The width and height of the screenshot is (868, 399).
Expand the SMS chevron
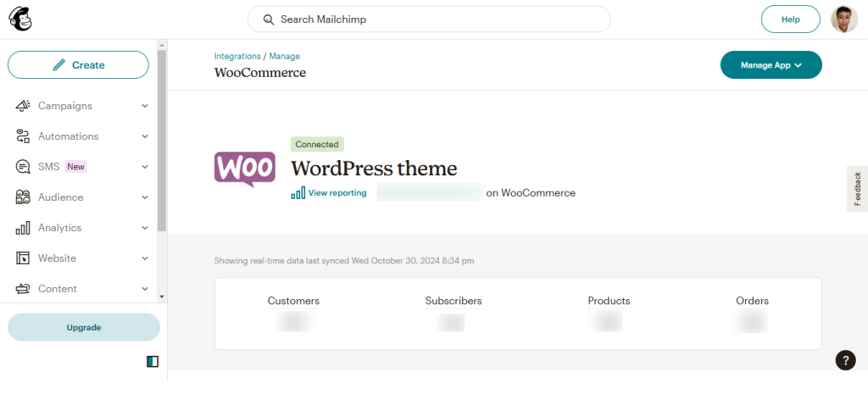[145, 167]
